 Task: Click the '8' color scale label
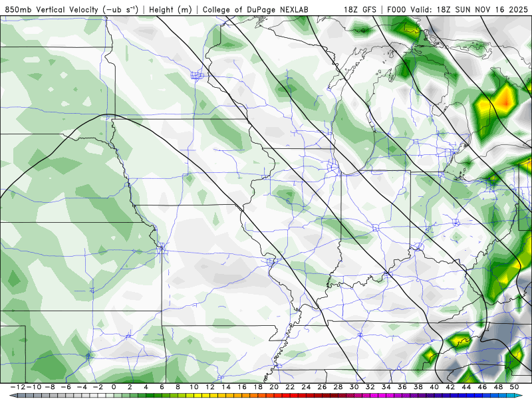(x=178, y=387)
